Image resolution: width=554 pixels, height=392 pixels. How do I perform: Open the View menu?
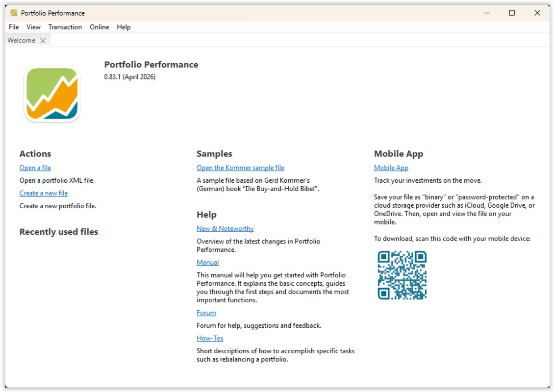pos(33,27)
